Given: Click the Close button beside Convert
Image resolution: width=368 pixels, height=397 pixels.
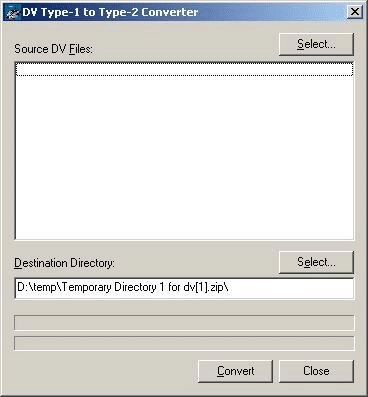Looking at the screenshot, I should [x=316, y=371].
